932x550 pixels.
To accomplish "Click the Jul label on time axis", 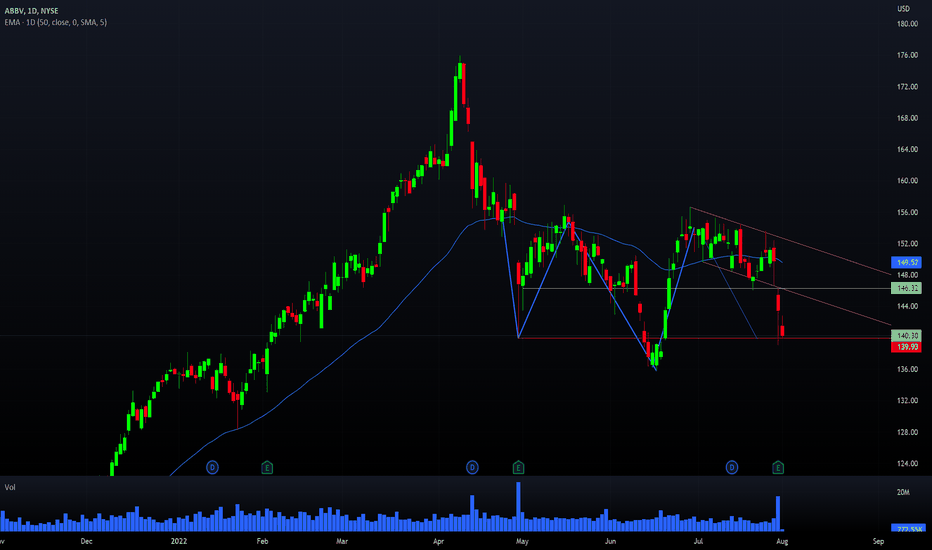I will coord(698,541).
